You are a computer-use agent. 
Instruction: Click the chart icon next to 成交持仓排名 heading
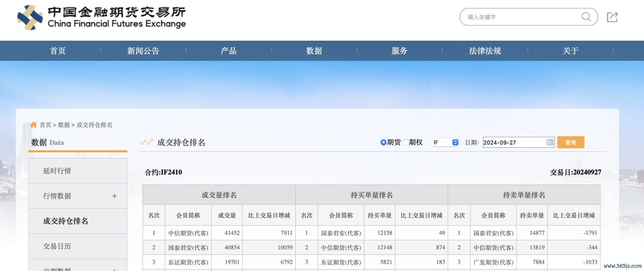[147, 142]
